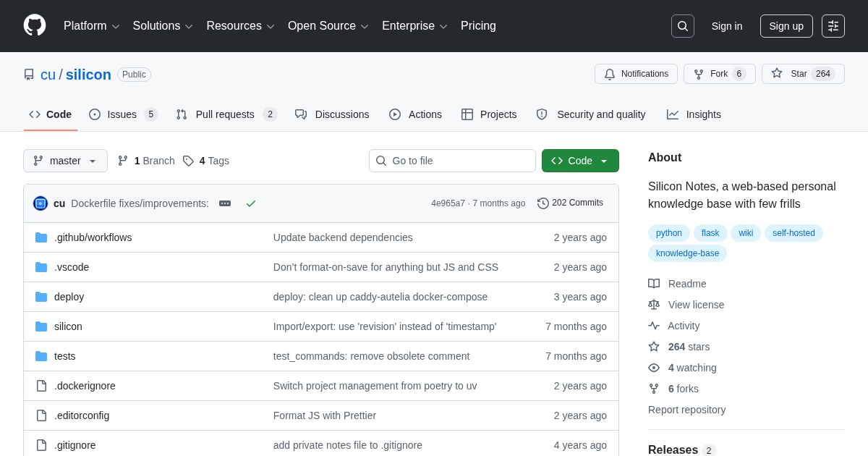Open the silicon repository name link
This screenshot has height=456, width=868.
tap(88, 75)
